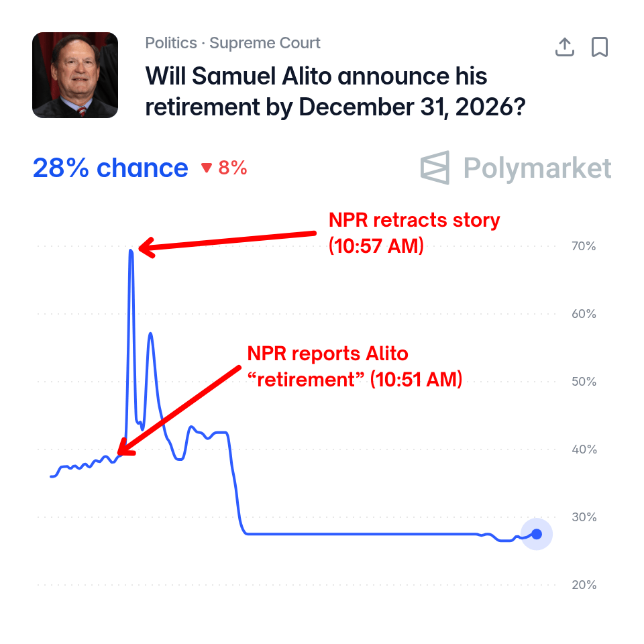Click the 70% y-axis label
The image size is (644, 644).
pos(584,246)
